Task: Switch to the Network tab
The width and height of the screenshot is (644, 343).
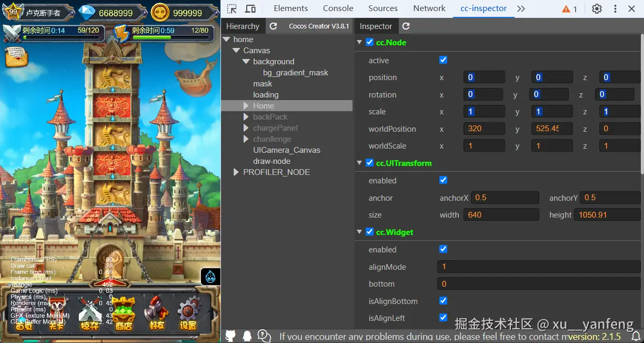Action: point(429,8)
